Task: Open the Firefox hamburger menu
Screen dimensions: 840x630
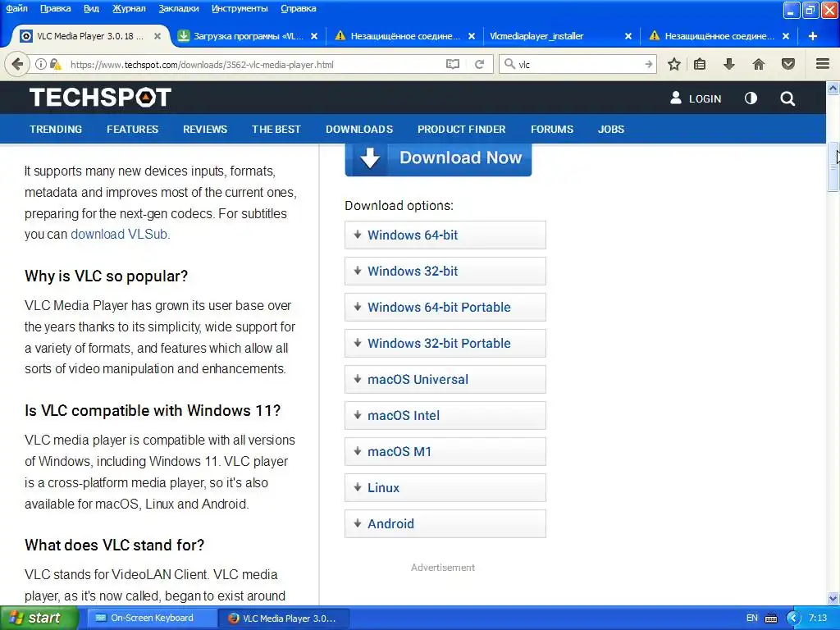Action: (823, 64)
